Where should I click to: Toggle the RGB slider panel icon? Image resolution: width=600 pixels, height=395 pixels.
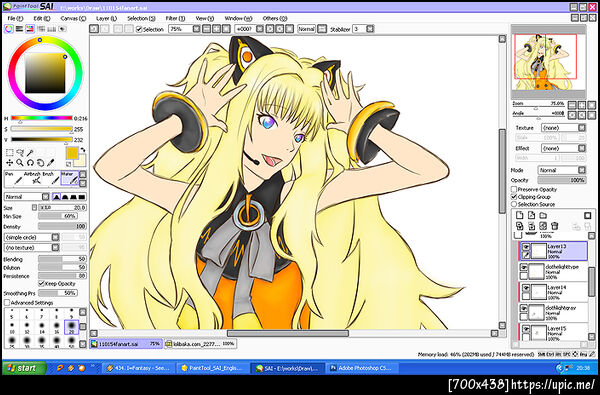coord(19,29)
